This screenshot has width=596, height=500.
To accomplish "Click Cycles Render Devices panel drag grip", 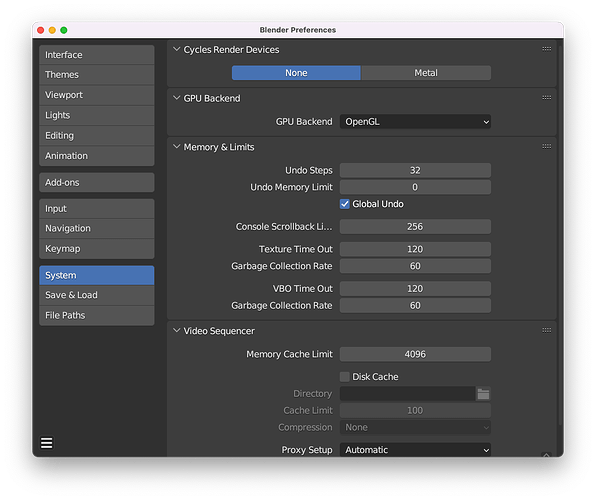I will 547,49.
